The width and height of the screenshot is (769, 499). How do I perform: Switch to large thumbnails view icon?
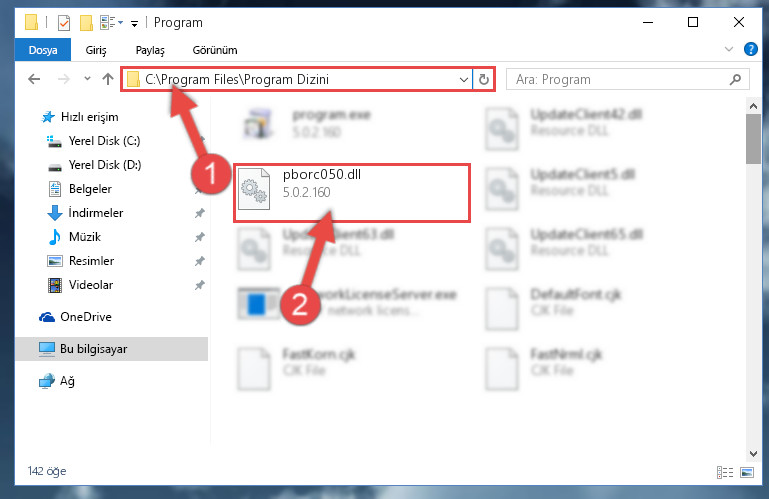pyautogui.click(x=747, y=472)
